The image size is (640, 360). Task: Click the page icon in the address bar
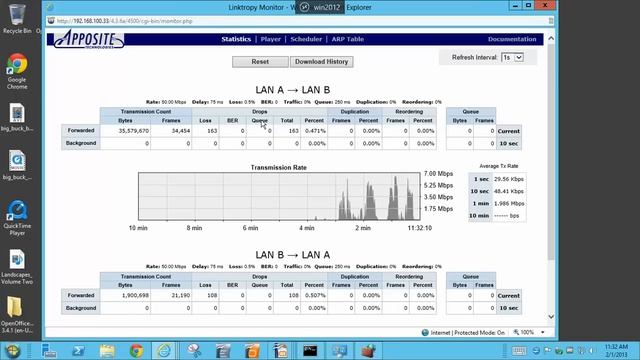pos(51,21)
